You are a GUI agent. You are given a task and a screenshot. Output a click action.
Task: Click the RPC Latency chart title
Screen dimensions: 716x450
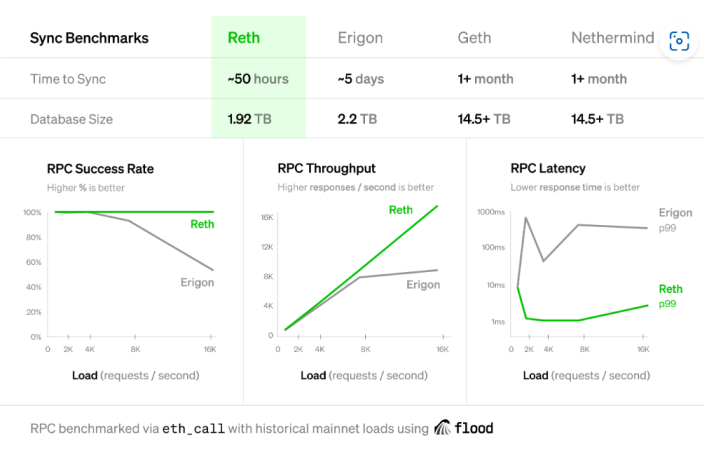pos(548,169)
